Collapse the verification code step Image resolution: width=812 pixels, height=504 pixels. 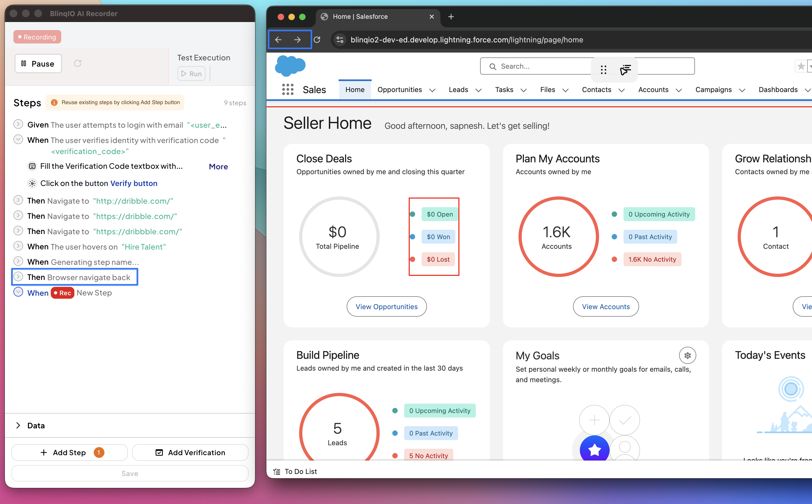[x=18, y=139]
